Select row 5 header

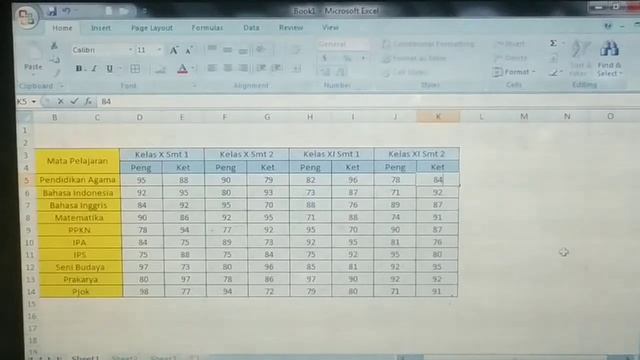(x=27, y=180)
